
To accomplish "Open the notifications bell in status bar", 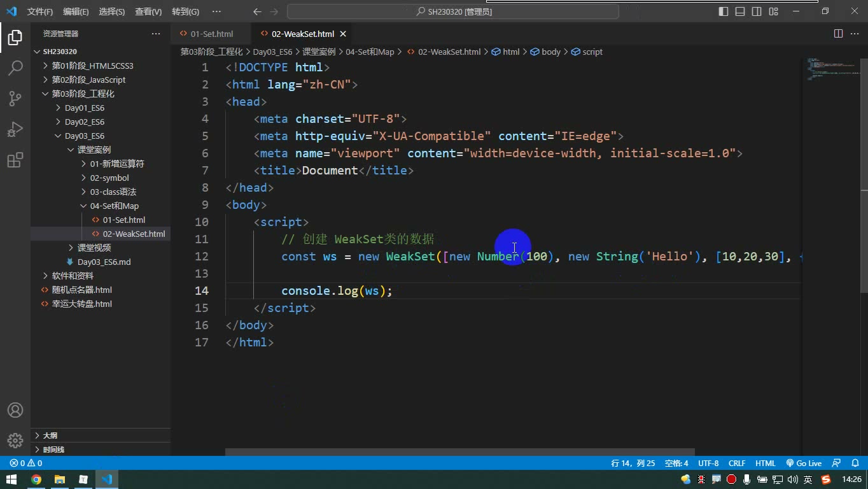I will tap(854, 464).
